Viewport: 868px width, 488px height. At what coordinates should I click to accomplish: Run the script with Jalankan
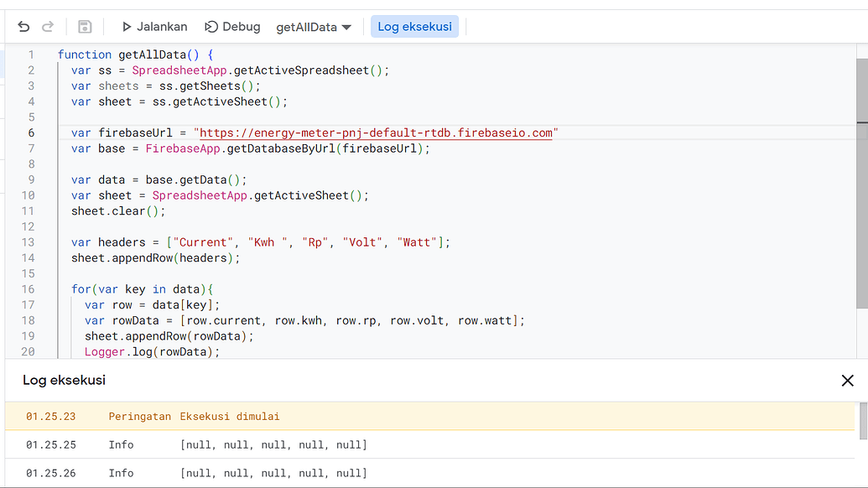(x=154, y=27)
